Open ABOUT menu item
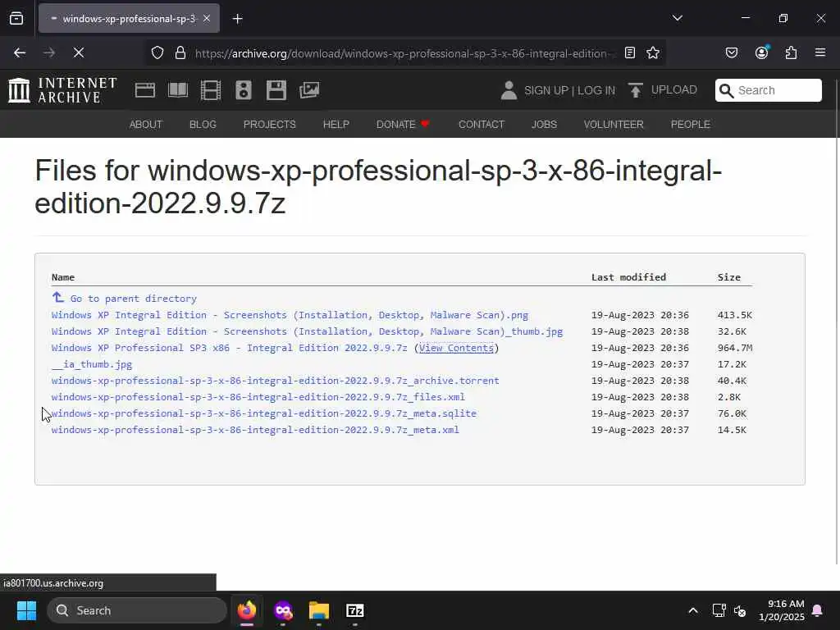 (x=146, y=125)
